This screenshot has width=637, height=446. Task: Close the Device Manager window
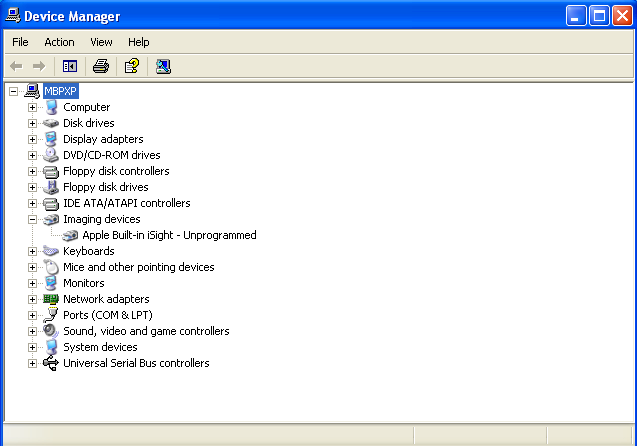[x=622, y=16]
